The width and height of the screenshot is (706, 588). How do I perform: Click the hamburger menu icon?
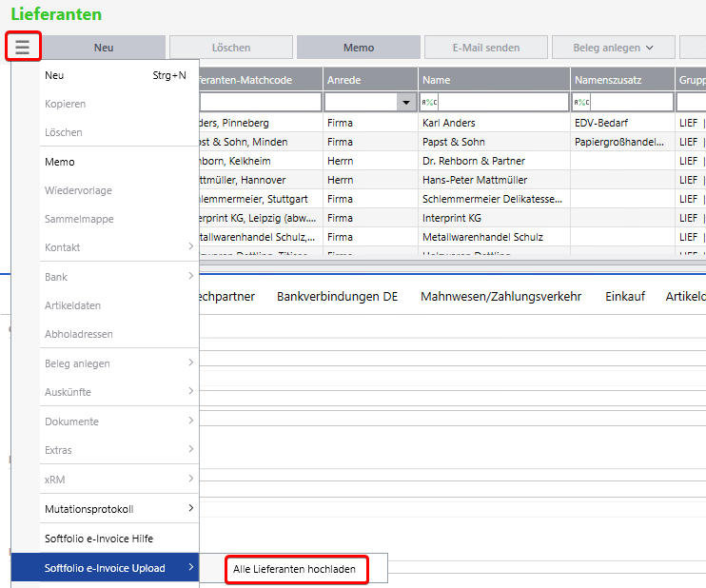pos(22,47)
